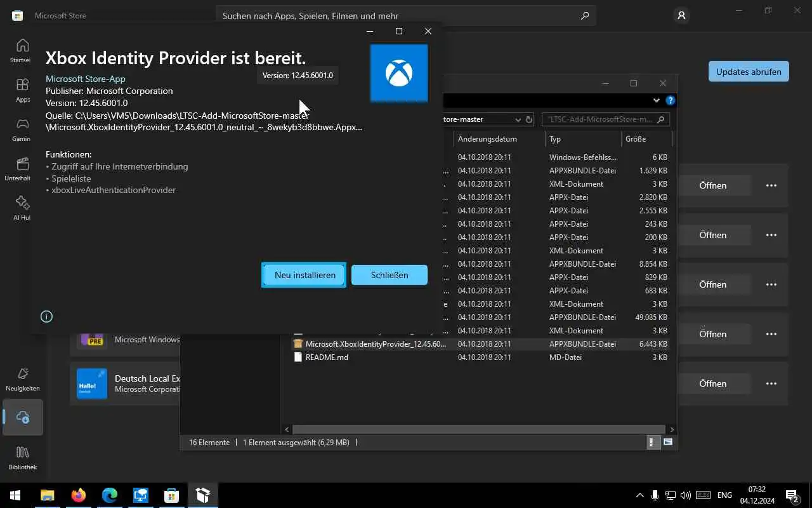Open Bibliothek in Store sidebar

coord(22,458)
